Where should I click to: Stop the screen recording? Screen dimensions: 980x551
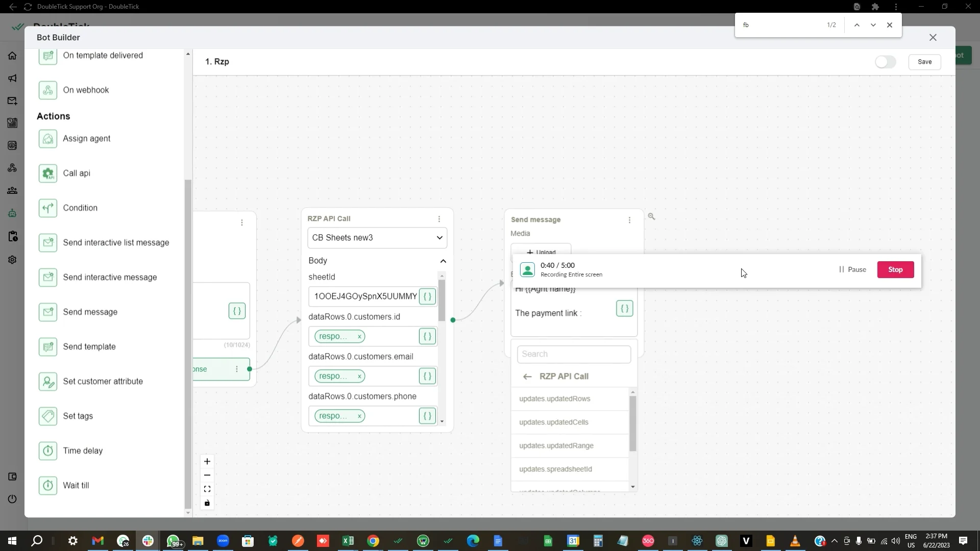895,269
